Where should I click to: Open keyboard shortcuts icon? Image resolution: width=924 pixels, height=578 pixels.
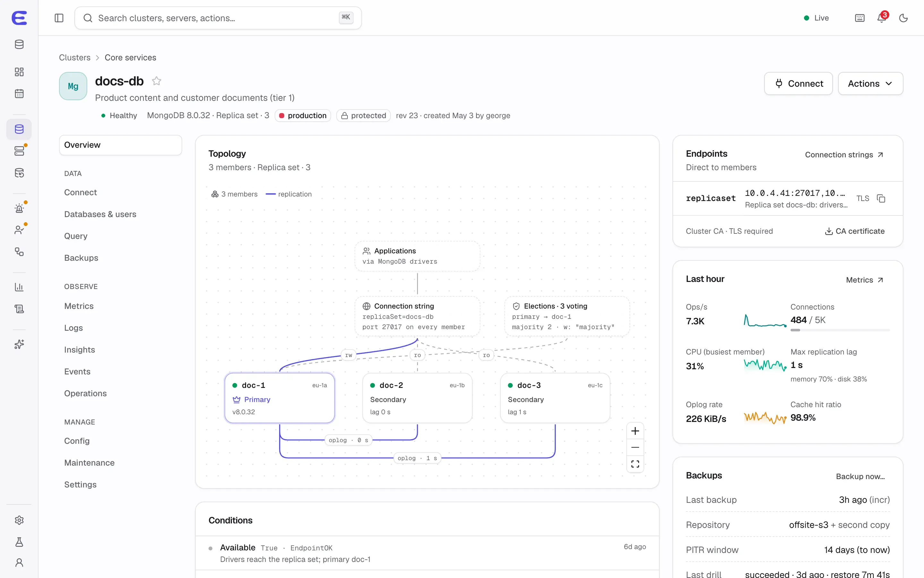[860, 18]
